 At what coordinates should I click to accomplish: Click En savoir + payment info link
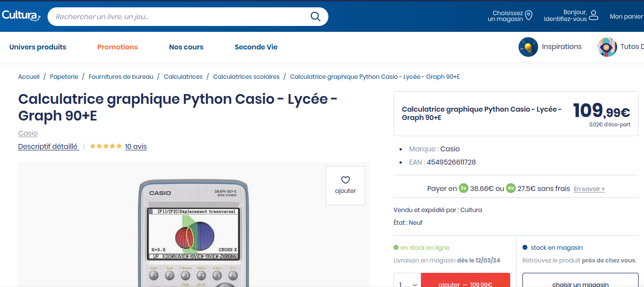pyautogui.click(x=589, y=189)
